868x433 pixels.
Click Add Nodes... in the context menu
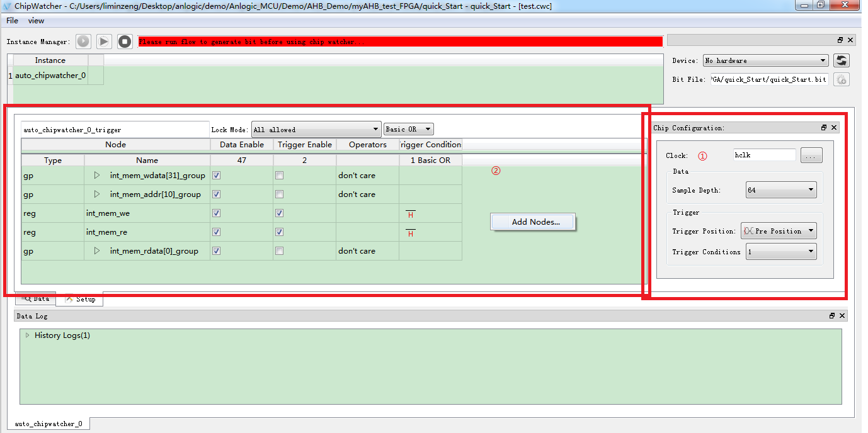(x=535, y=222)
